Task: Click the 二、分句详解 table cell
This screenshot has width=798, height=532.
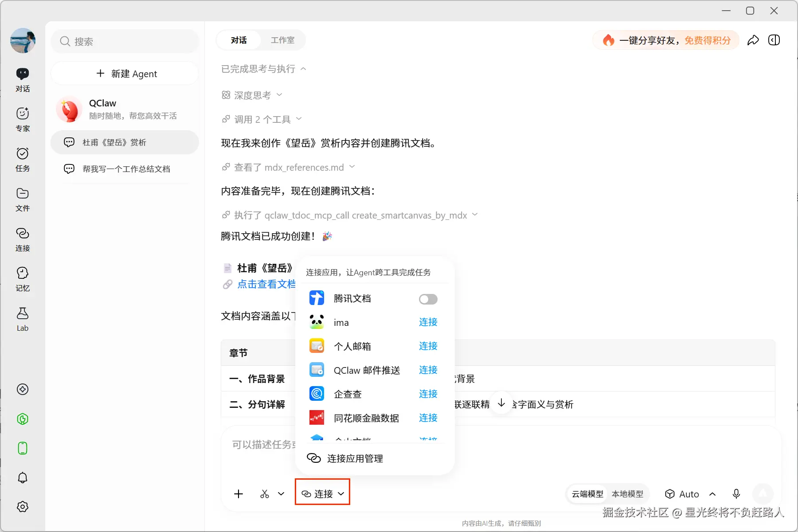Action: click(257, 404)
